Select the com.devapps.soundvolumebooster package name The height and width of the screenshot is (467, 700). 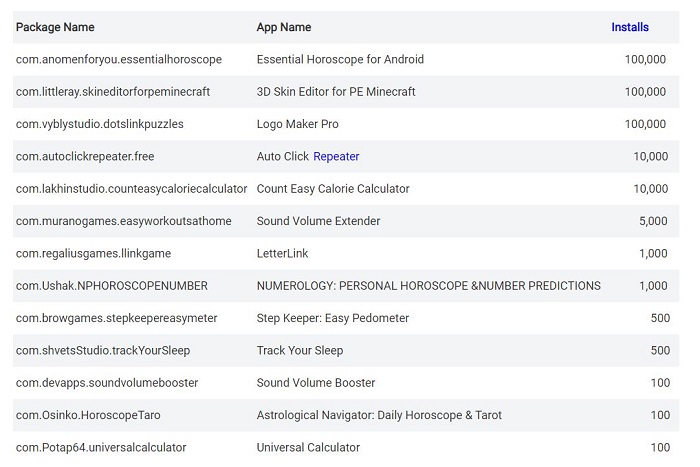(x=107, y=383)
